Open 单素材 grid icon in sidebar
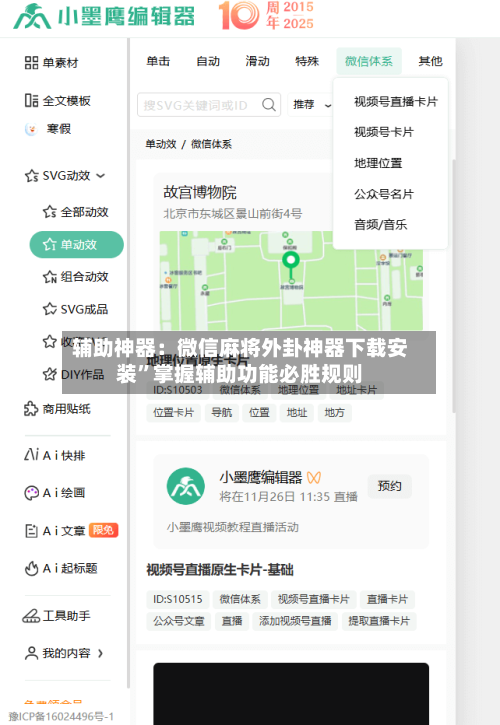Screen dimensions: 500x725 click(31, 62)
